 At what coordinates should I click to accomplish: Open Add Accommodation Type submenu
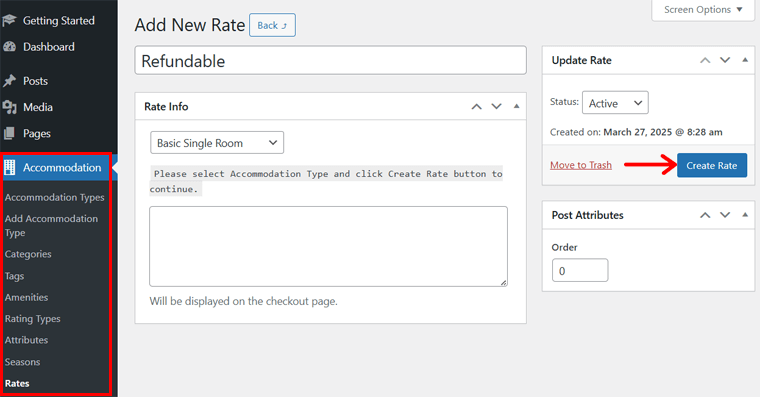51,225
